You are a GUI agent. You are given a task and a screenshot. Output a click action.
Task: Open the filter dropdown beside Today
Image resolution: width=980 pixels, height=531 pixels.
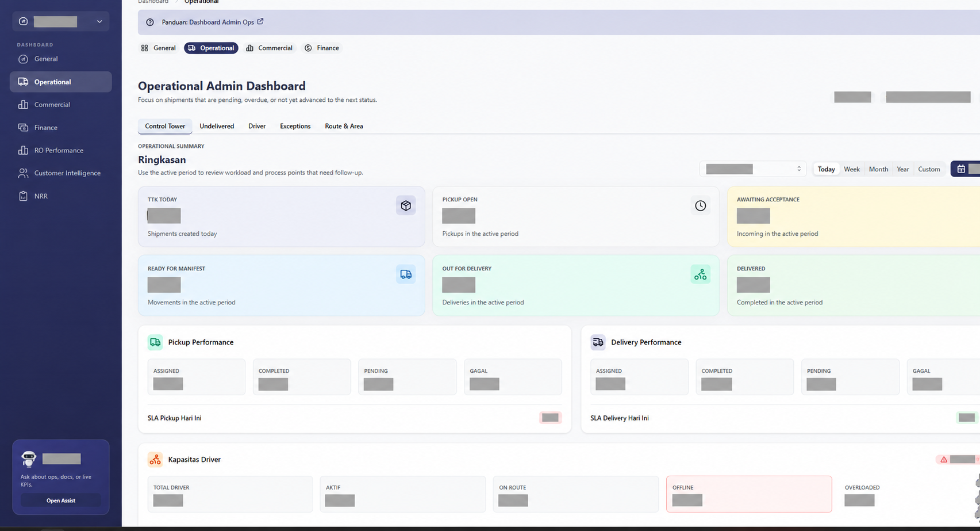coord(753,169)
